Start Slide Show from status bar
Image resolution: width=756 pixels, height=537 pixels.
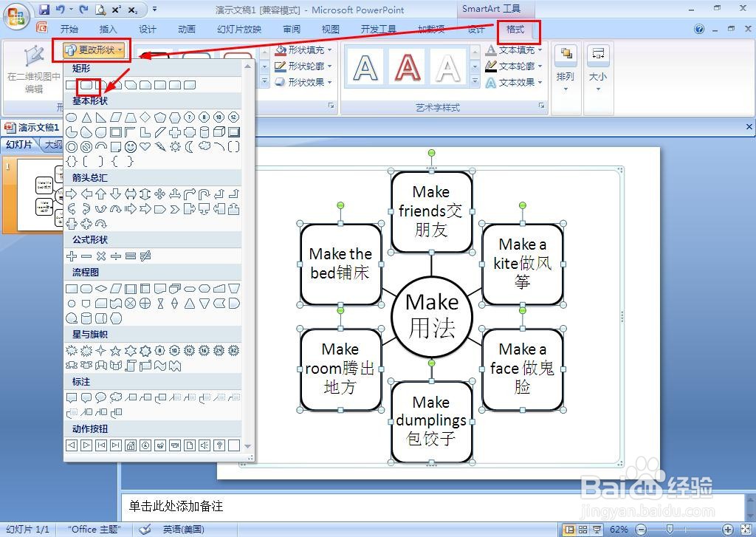597,530
